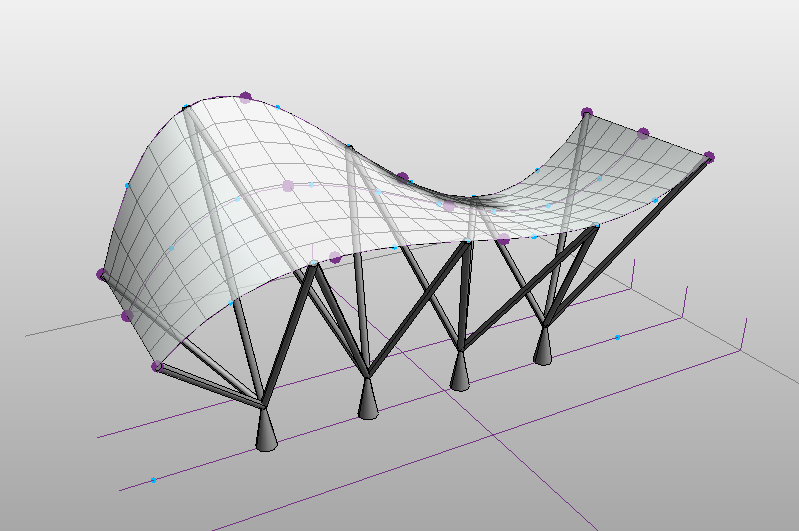Click the purple point at the surface's far-right corner

[709, 157]
